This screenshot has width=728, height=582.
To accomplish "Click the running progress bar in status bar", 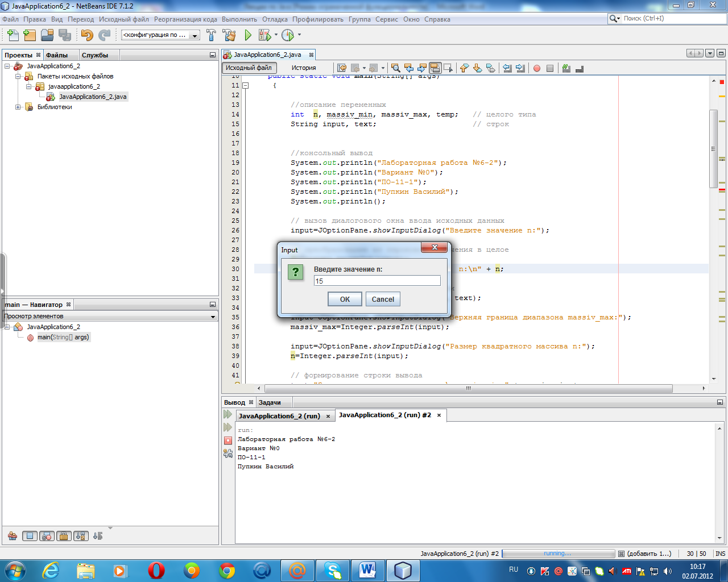I will click(558, 554).
